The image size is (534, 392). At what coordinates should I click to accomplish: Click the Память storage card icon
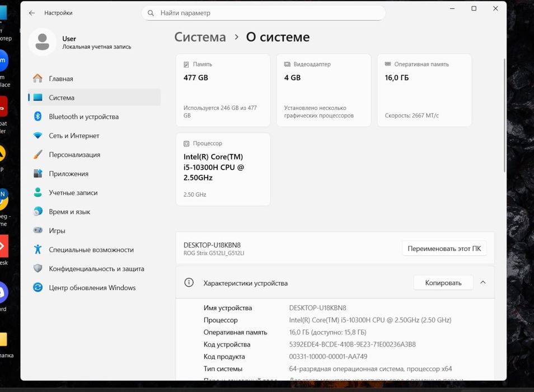tap(186, 64)
